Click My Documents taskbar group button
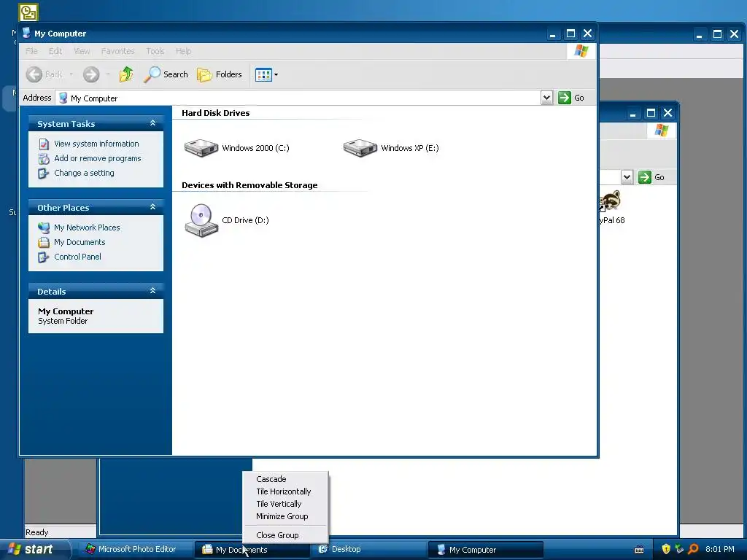The width and height of the screenshot is (747, 560). tap(251, 550)
